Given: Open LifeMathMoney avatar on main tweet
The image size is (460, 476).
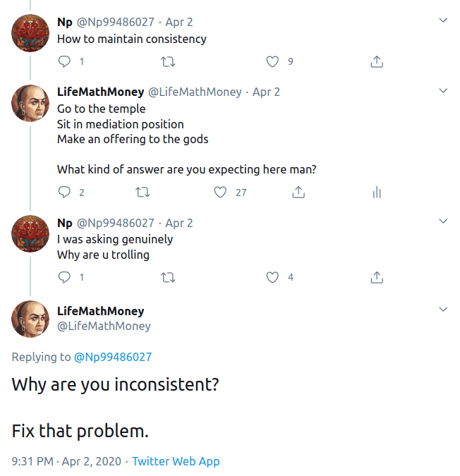Looking at the screenshot, I should click(x=30, y=318).
